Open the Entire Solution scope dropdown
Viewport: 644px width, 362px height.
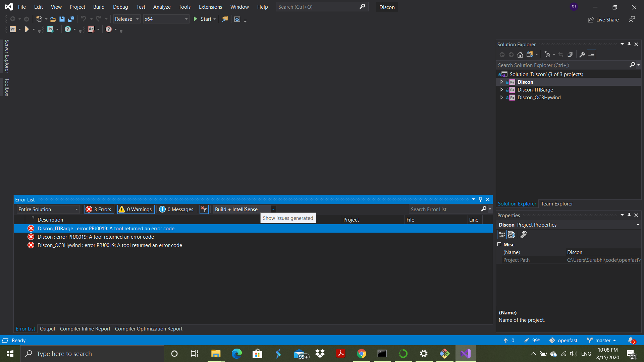48,209
